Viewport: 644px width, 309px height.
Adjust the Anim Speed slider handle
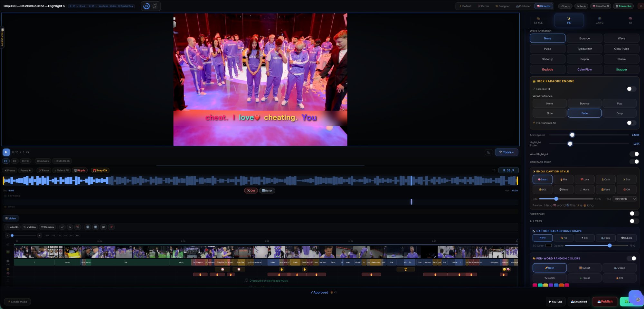tap(572, 135)
